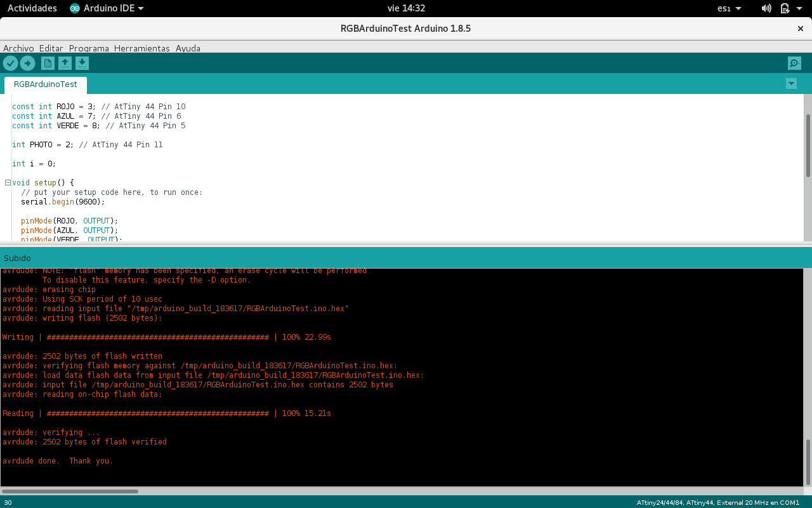
Task: Click the 'avrdude: verifying ...' console line
Action: coord(51,432)
